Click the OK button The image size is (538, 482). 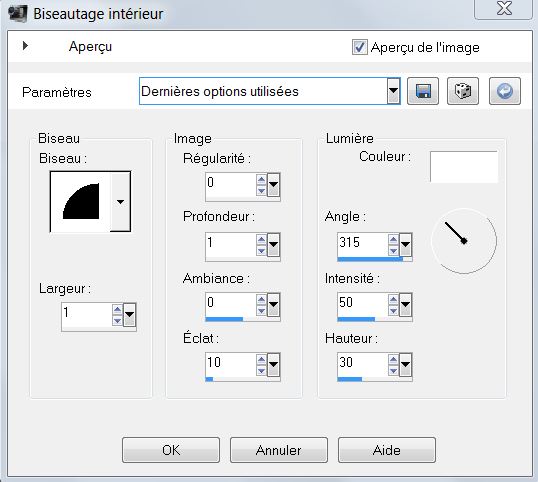(171, 450)
